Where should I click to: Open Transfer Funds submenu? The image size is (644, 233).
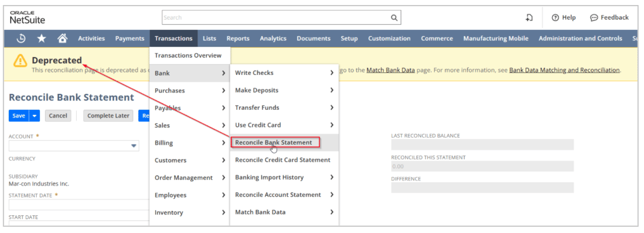[x=284, y=107]
